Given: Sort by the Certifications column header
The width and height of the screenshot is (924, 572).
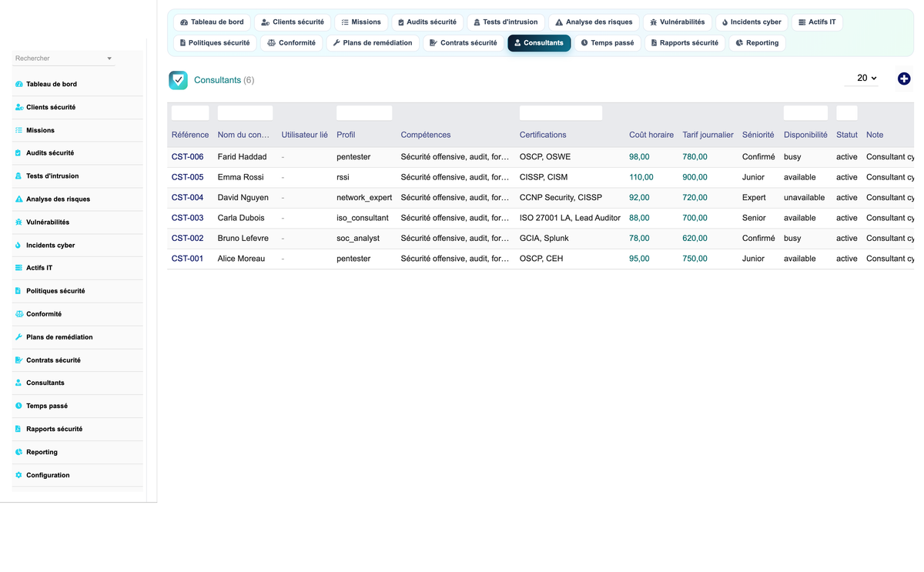Looking at the screenshot, I should [543, 135].
